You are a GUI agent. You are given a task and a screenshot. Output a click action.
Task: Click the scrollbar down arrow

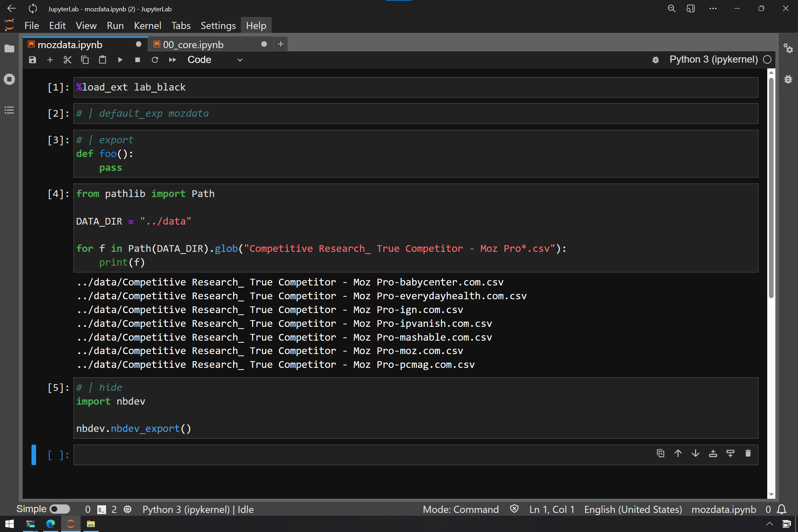(x=771, y=495)
